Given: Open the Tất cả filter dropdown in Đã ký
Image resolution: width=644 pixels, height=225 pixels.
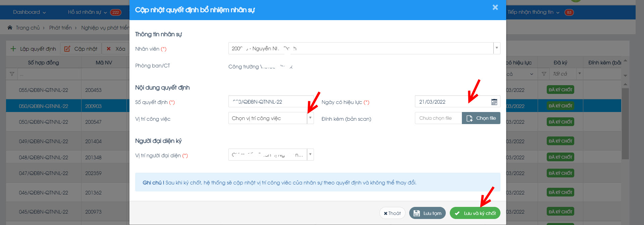Looking at the screenshot, I should coord(579,74).
